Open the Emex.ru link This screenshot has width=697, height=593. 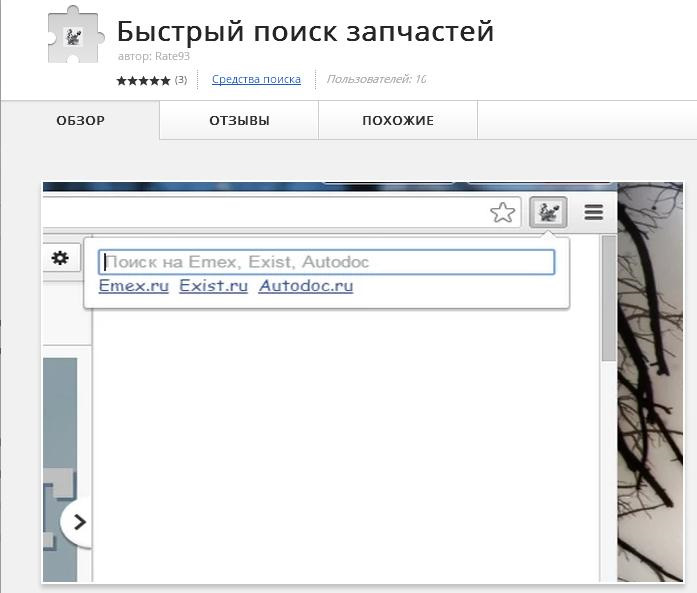point(134,286)
